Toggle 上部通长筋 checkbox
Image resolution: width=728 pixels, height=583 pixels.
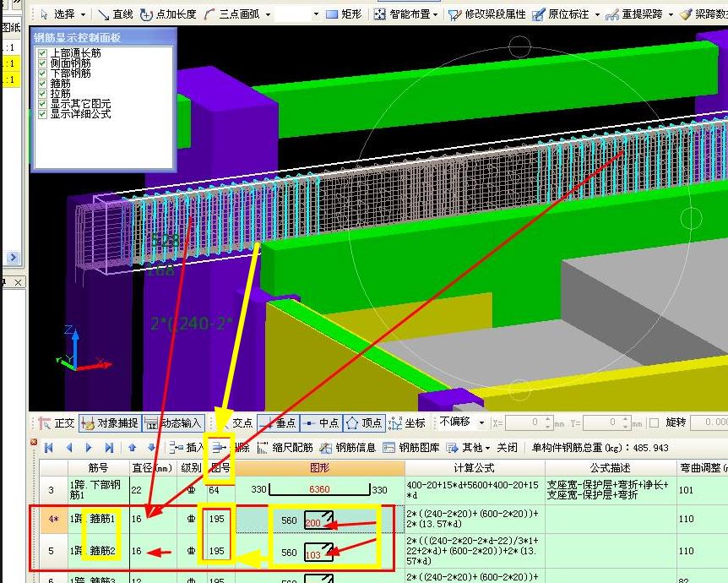(42, 52)
